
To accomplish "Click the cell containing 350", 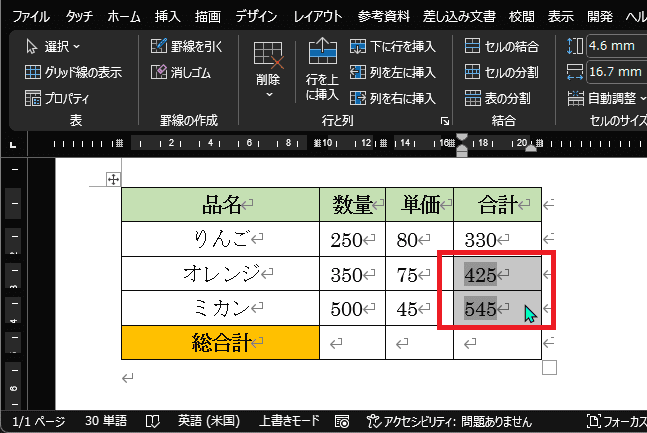I will (x=352, y=274).
